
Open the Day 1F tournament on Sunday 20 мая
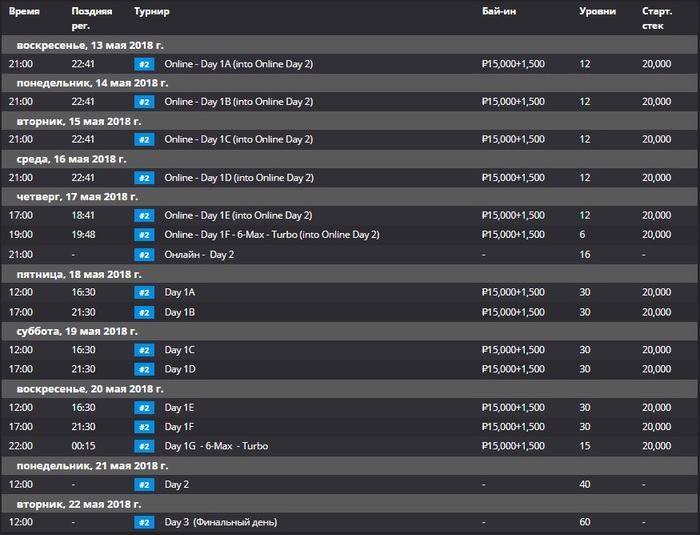pyautogui.click(x=181, y=426)
